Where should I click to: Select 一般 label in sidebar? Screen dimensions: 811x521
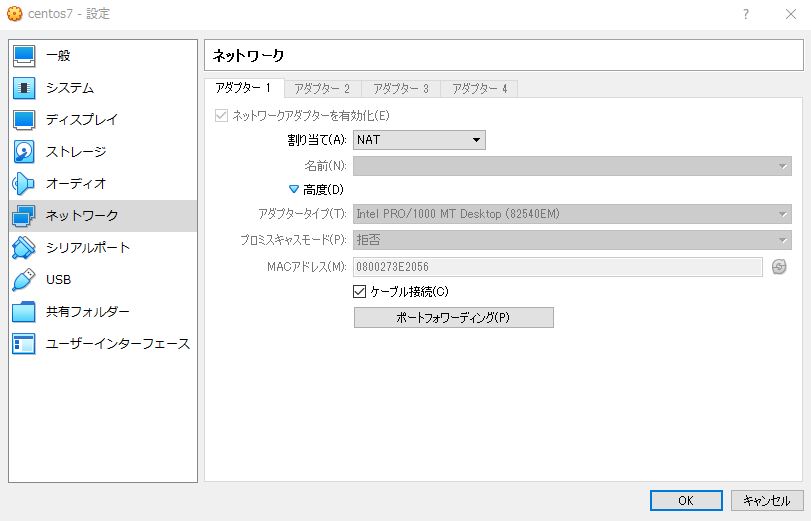pyautogui.click(x=58, y=56)
